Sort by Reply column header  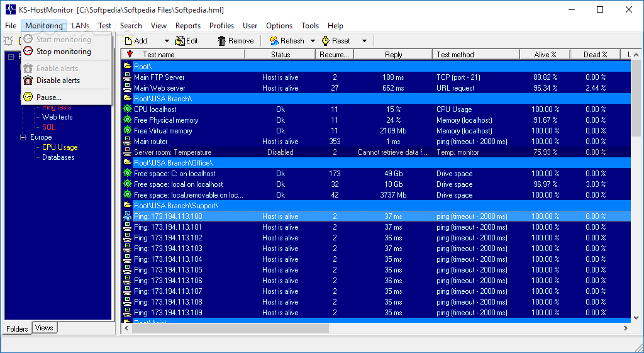394,54
